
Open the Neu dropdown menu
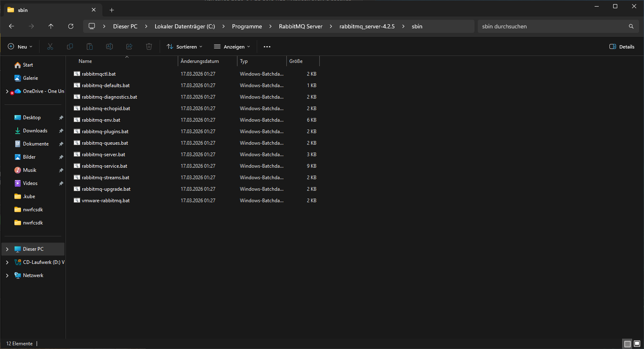point(20,46)
